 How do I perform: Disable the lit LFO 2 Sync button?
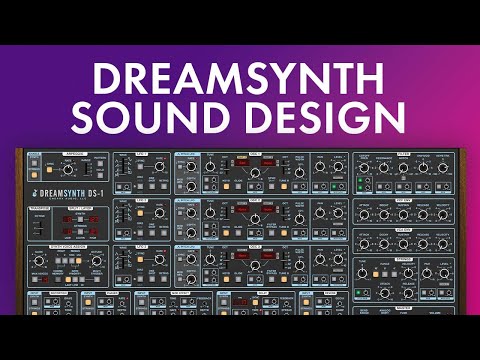pos(140,213)
